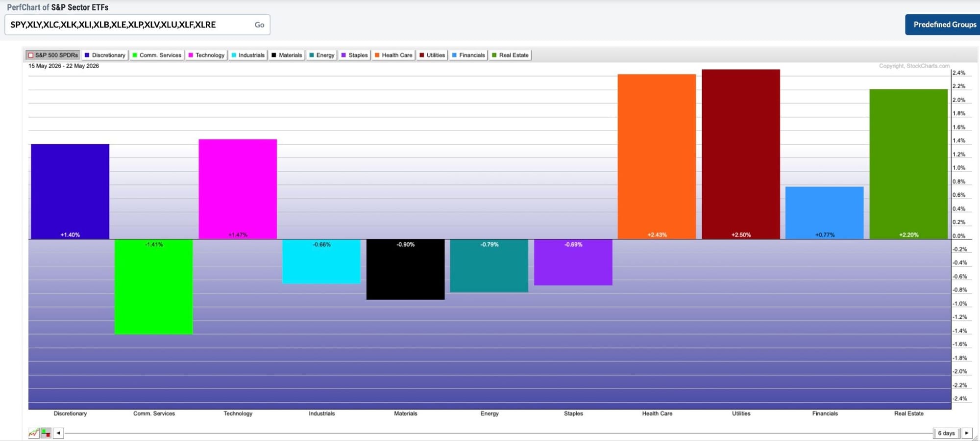Viewport: 980px width, 441px height.
Task: Toggle Technology in the legend
Action: 206,55
